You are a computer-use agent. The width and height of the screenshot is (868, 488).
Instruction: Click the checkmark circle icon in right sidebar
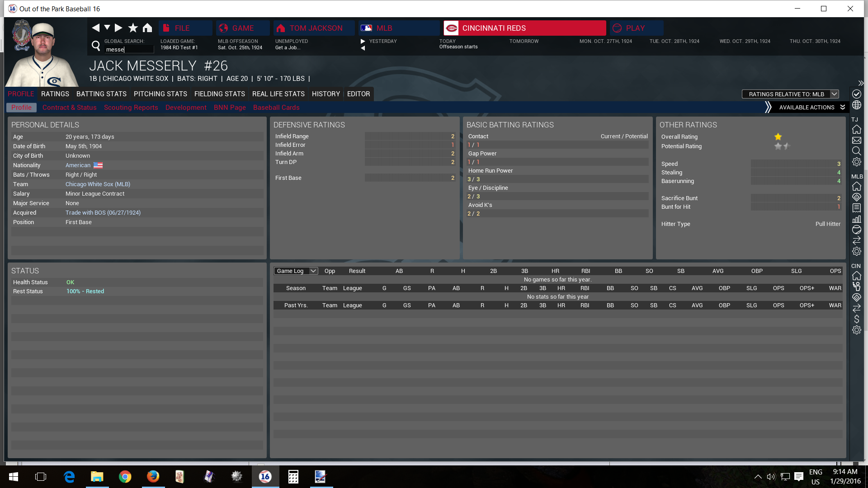[x=857, y=94]
